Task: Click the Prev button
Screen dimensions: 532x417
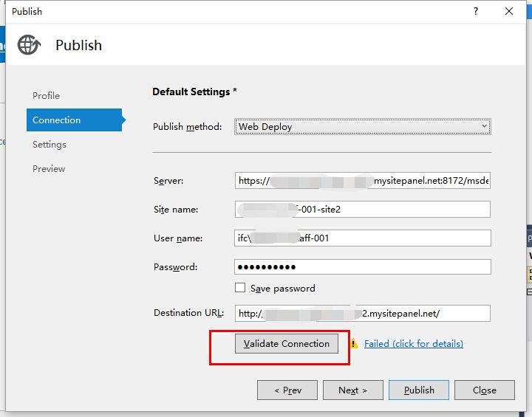Action: 287,390
